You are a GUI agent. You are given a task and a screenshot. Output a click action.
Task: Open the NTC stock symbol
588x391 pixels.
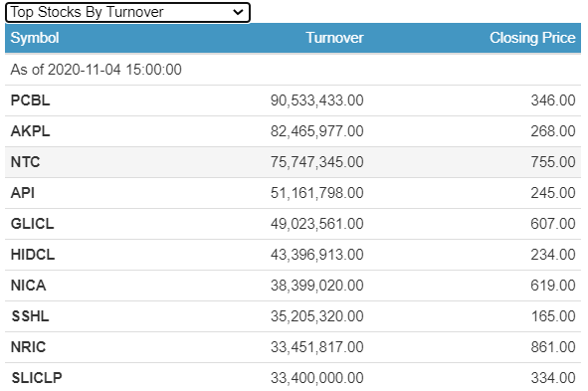25,162
